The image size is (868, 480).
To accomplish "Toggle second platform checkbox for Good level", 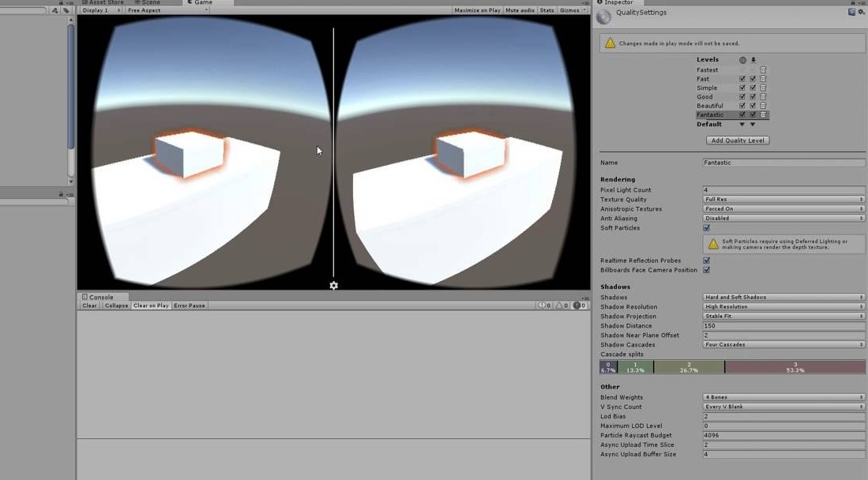I will coord(753,96).
